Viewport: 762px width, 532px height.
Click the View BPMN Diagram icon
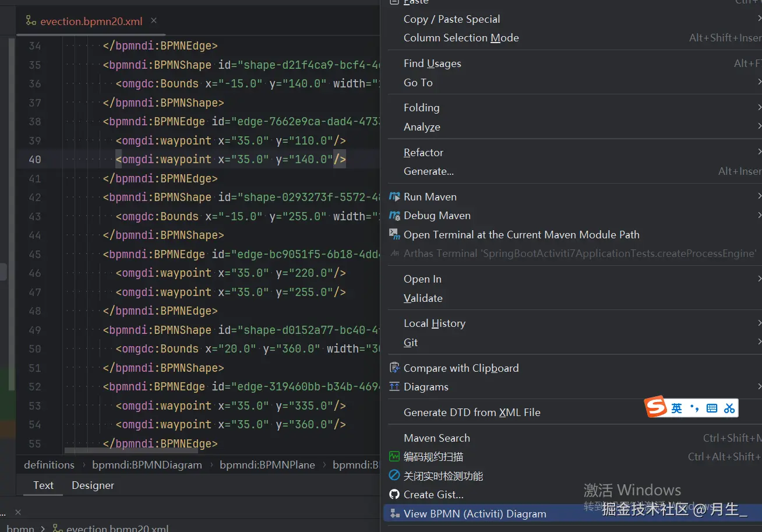(394, 513)
